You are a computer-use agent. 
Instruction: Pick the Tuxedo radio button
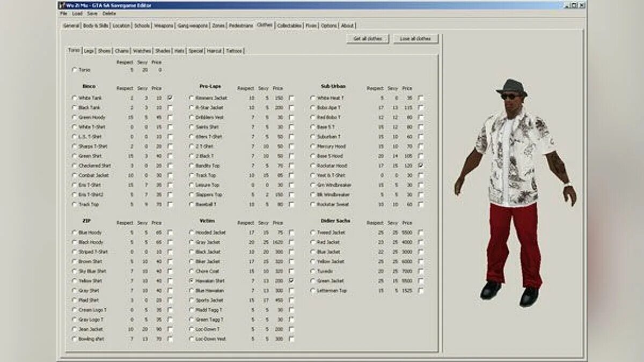tap(313, 271)
